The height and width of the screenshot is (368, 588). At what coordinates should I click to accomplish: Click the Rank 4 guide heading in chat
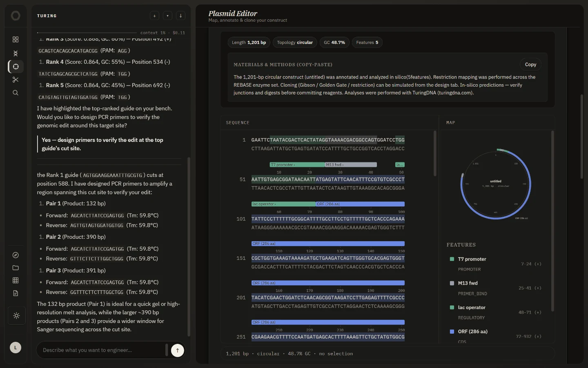[108, 62]
